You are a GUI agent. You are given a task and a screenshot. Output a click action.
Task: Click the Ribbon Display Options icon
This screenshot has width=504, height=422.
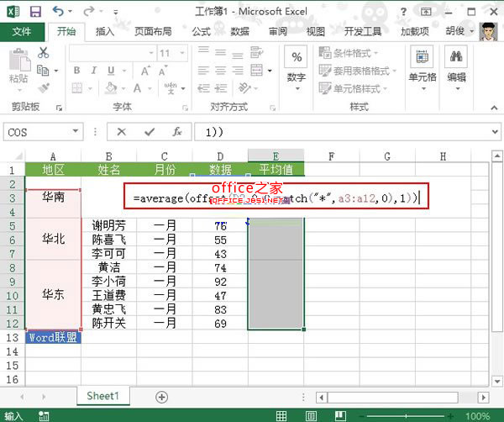[x=426, y=12]
